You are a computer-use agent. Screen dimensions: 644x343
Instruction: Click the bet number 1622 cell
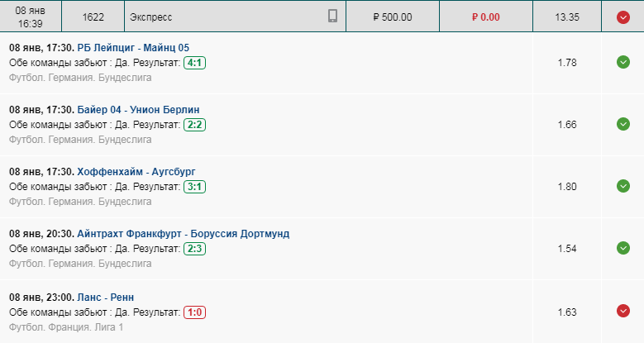(x=93, y=17)
